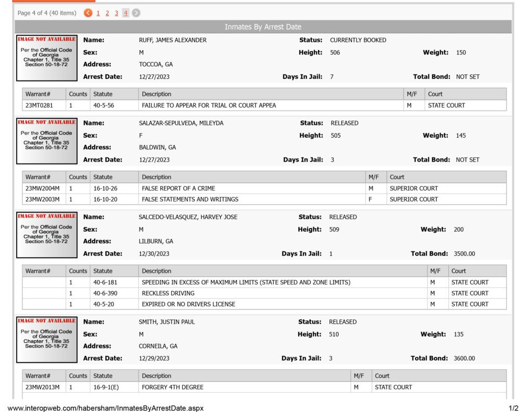532x412 pixels.
Task: Open page 1 of results
Action: [x=98, y=13]
